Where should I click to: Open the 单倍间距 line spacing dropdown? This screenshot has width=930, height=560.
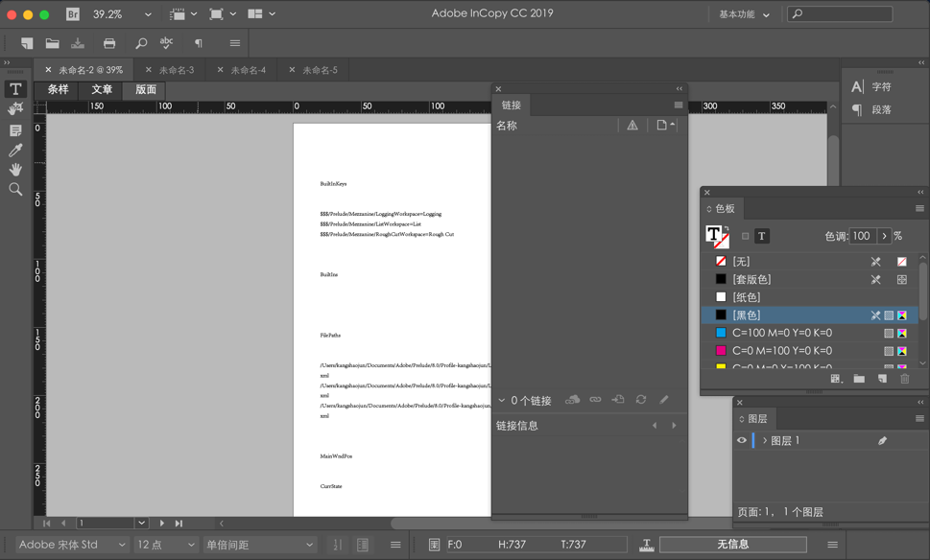259,545
